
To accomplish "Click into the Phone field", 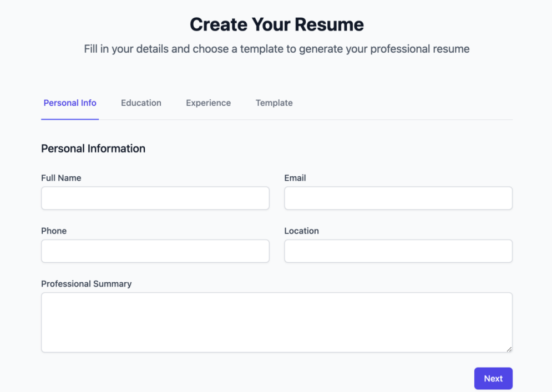I will coord(155,251).
